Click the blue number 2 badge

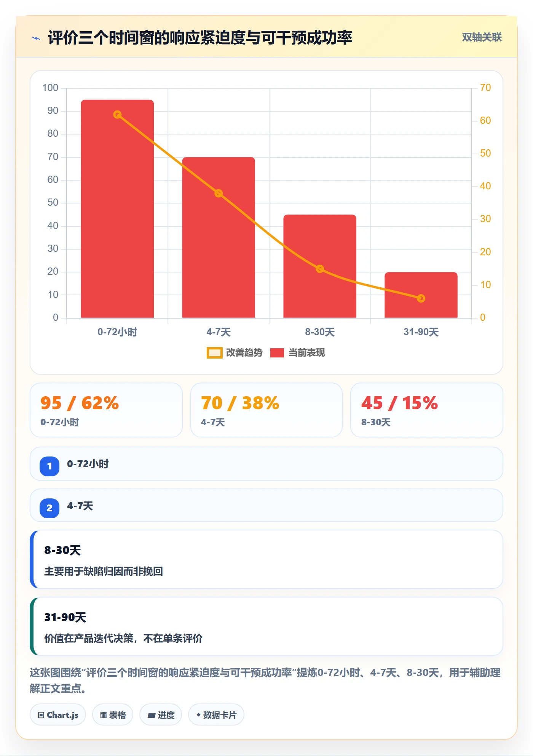(x=49, y=508)
